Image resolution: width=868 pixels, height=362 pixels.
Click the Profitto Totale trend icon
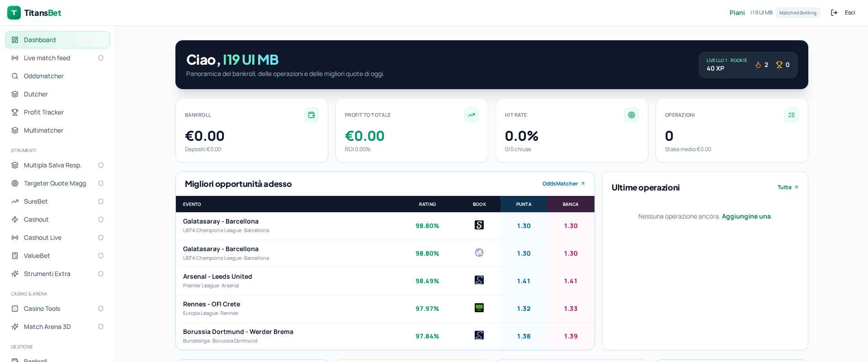[x=472, y=115]
